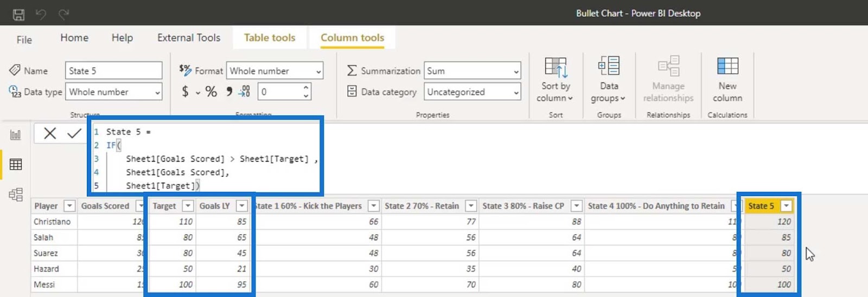Click the decimal places icon
Image resolution: width=868 pixels, height=297 pixels.
(245, 91)
